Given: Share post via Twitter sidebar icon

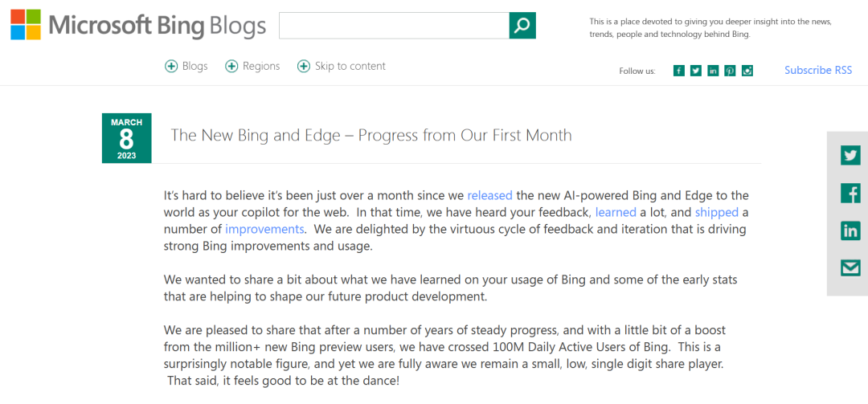Looking at the screenshot, I should (850, 156).
